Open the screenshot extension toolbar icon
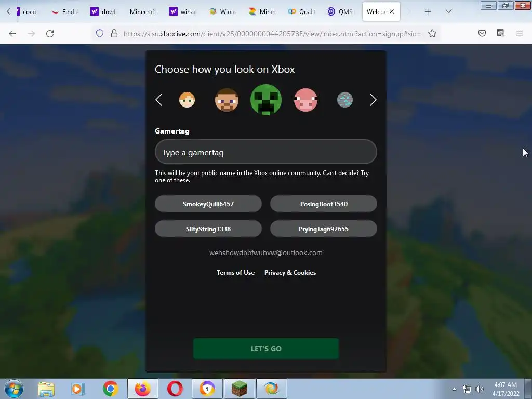Screen dimensions: 532x399 pos(500,33)
